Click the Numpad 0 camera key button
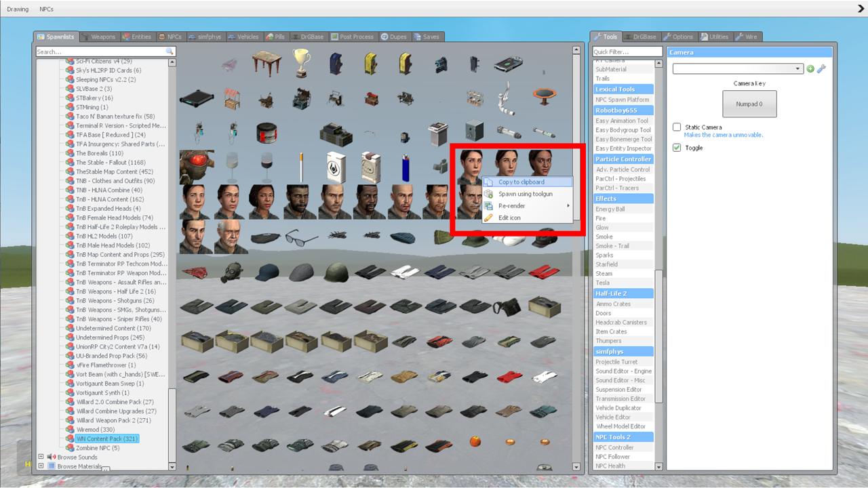This screenshot has width=868, height=488. pos(749,104)
